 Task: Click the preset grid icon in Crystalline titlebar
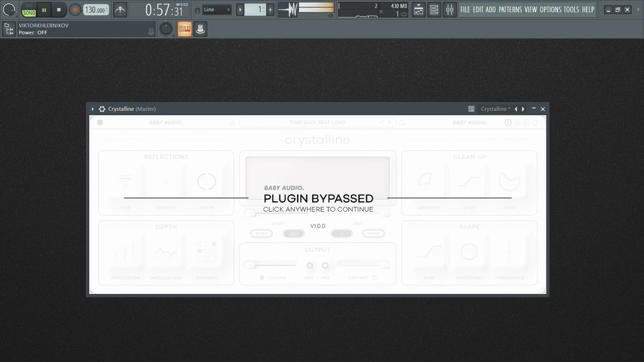coord(471,109)
